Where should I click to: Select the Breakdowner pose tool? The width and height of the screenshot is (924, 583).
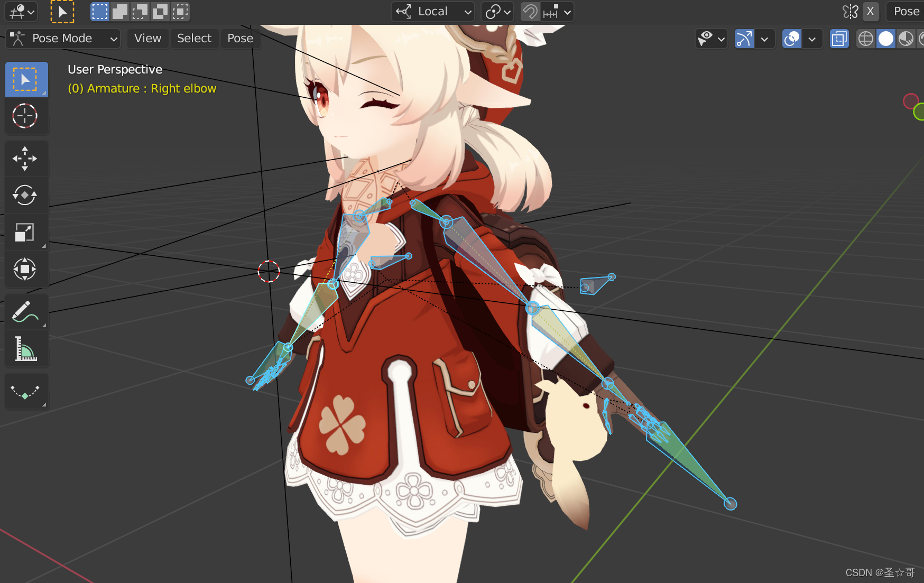point(25,392)
